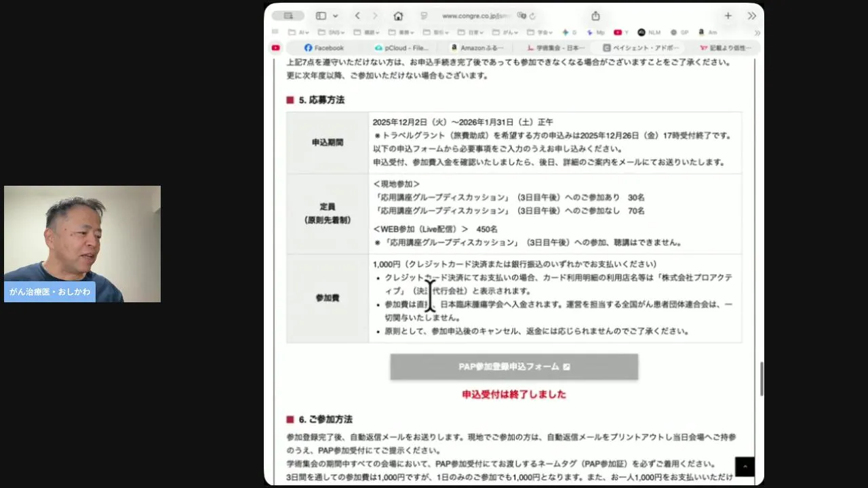The height and width of the screenshot is (488, 868).
Task: Click the 申込期間 table header cell
Action: 328,143
